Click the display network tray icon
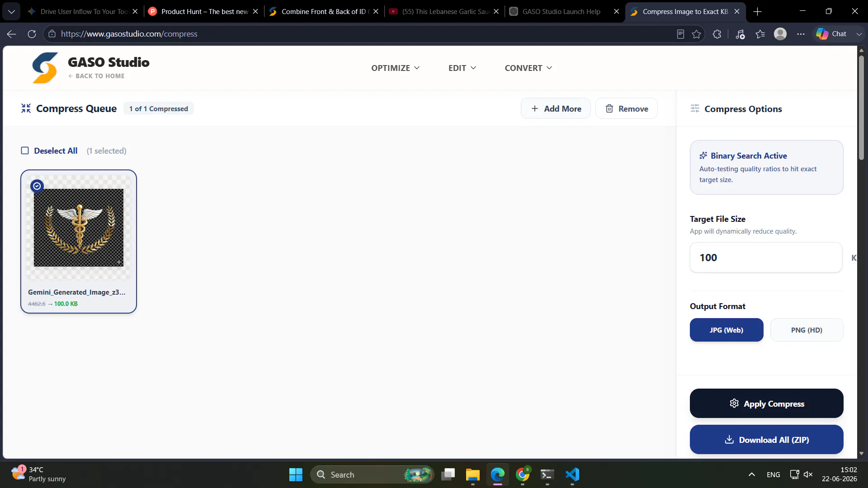Screen dimensions: 868x488 tap(794, 474)
